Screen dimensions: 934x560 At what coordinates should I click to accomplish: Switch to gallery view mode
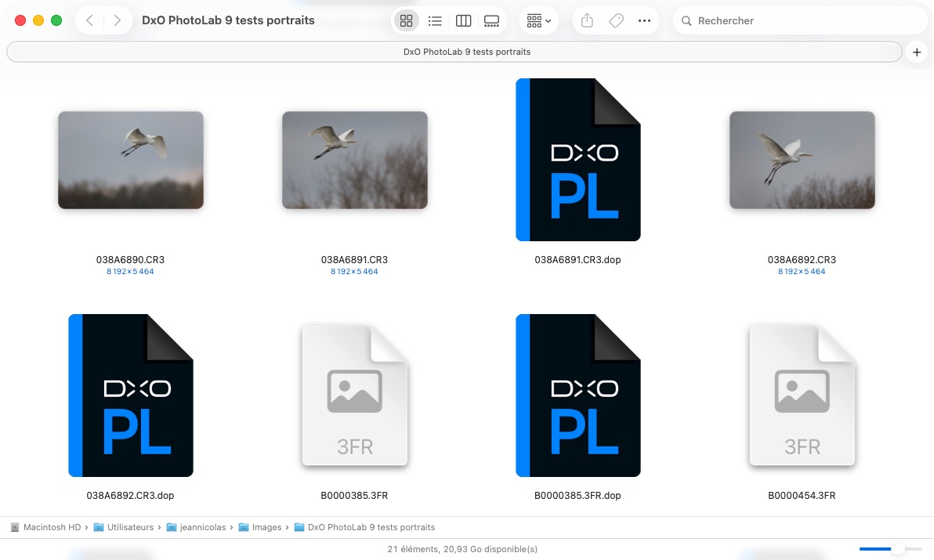click(492, 21)
